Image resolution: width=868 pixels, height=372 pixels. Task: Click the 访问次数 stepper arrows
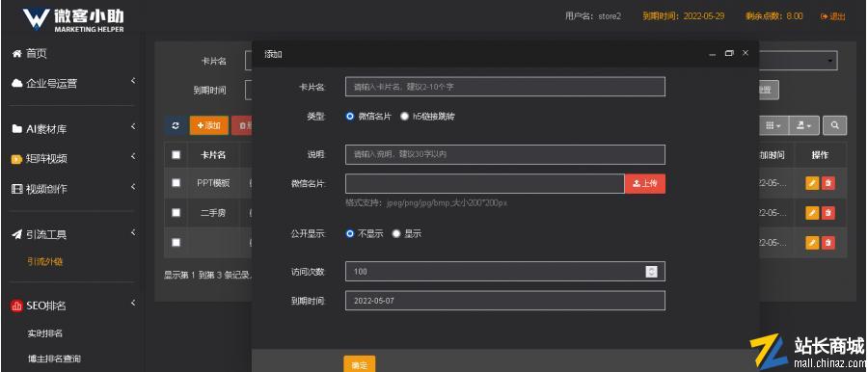coord(652,271)
